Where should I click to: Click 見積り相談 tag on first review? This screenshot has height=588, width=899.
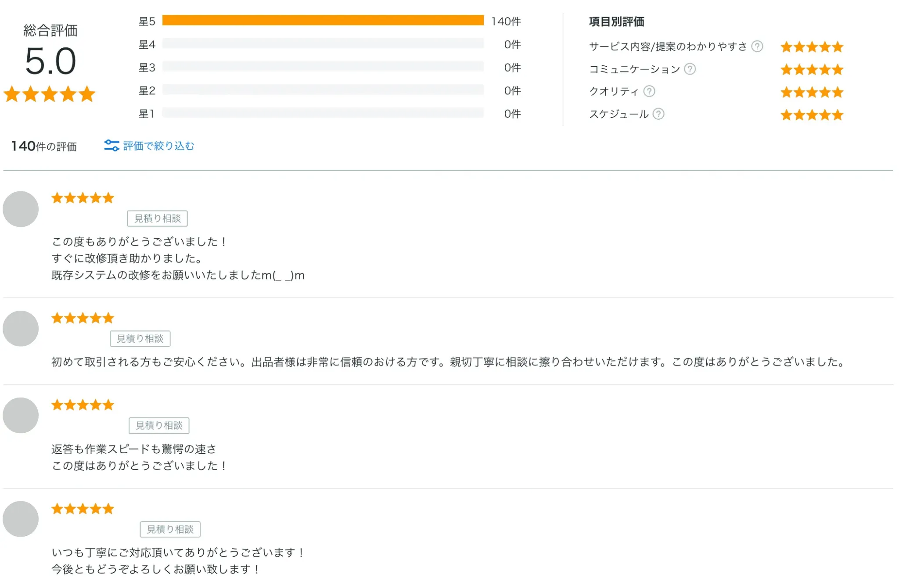click(x=157, y=219)
